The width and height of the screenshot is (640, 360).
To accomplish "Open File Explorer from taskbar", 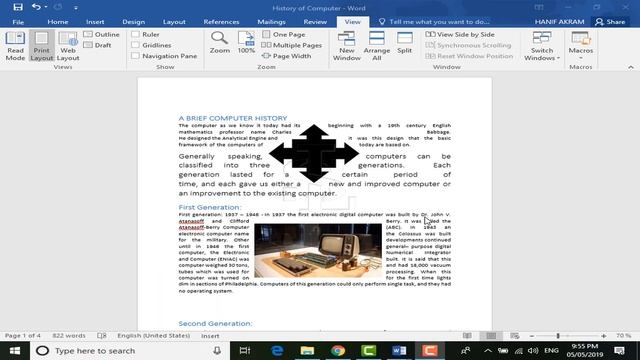I will click(x=307, y=351).
